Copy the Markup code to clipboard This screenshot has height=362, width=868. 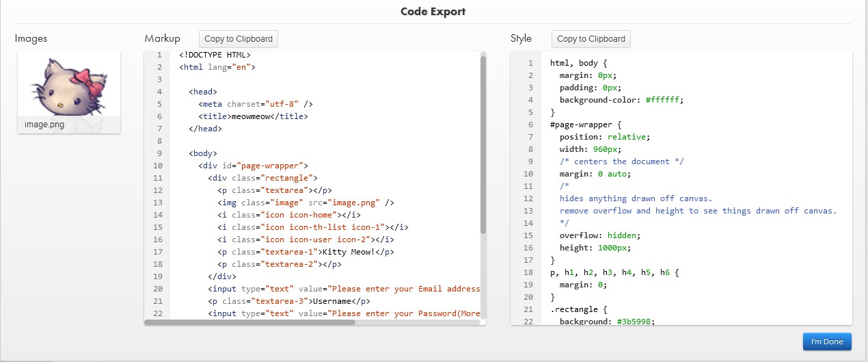pos(239,39)
